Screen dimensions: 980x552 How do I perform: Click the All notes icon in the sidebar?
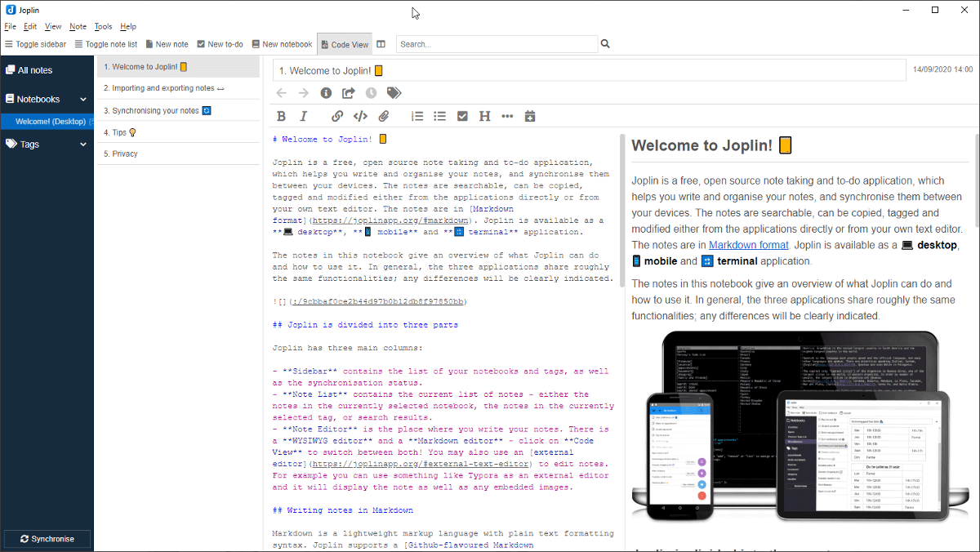point(11,70)
